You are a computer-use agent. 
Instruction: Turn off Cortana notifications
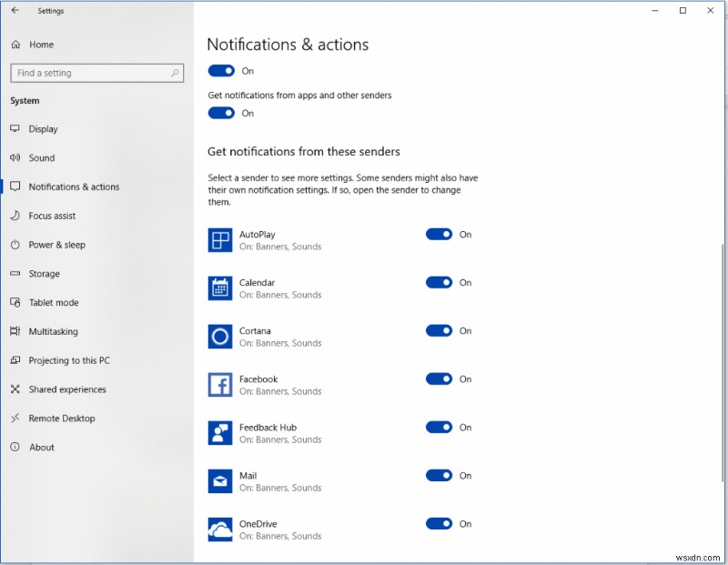coord(440,330)
